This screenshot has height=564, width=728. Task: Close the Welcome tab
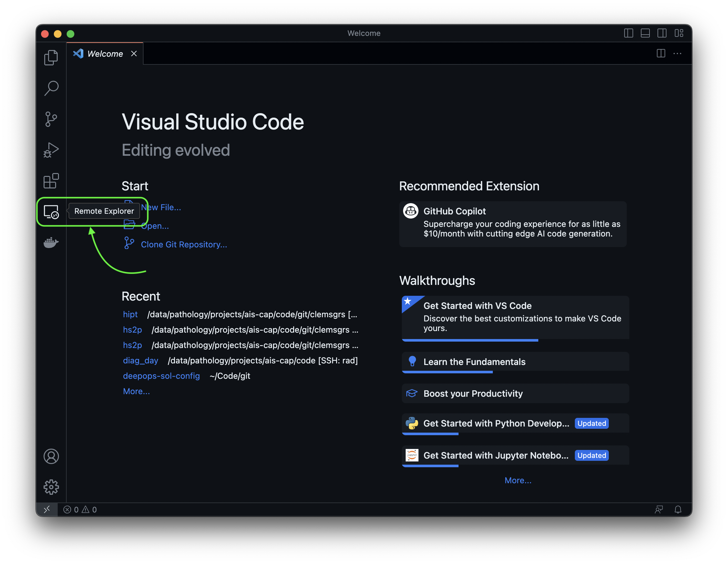click(134, 54)
